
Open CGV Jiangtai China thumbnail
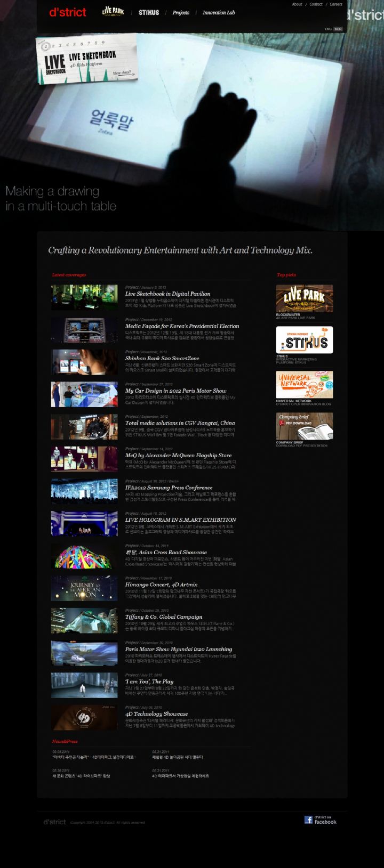(84, 427)
